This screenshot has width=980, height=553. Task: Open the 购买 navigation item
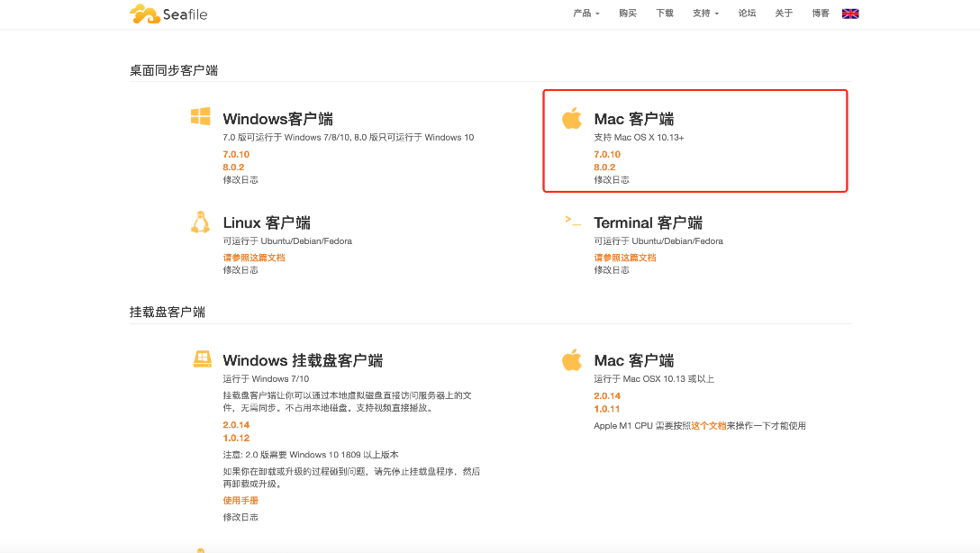(628, 14)
